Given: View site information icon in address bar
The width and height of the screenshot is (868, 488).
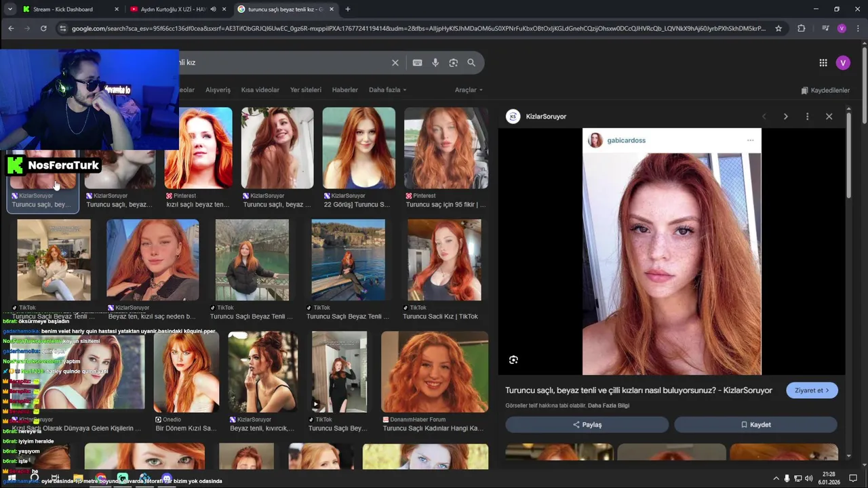Looking at the screenshot, I should (62, 28).
